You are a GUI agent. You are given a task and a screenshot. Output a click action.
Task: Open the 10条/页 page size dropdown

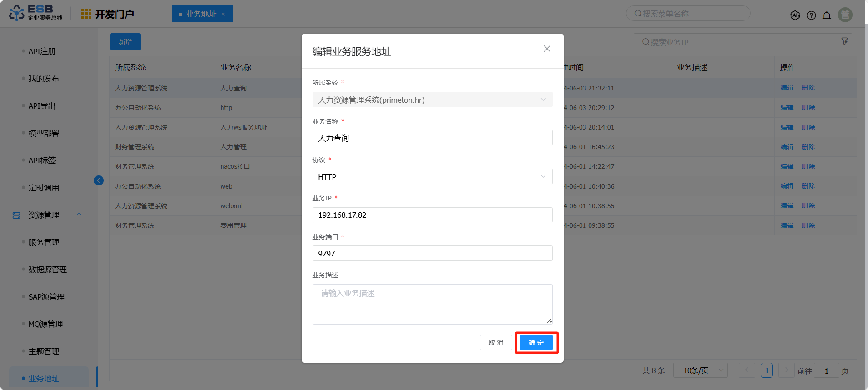click(700, 370)
